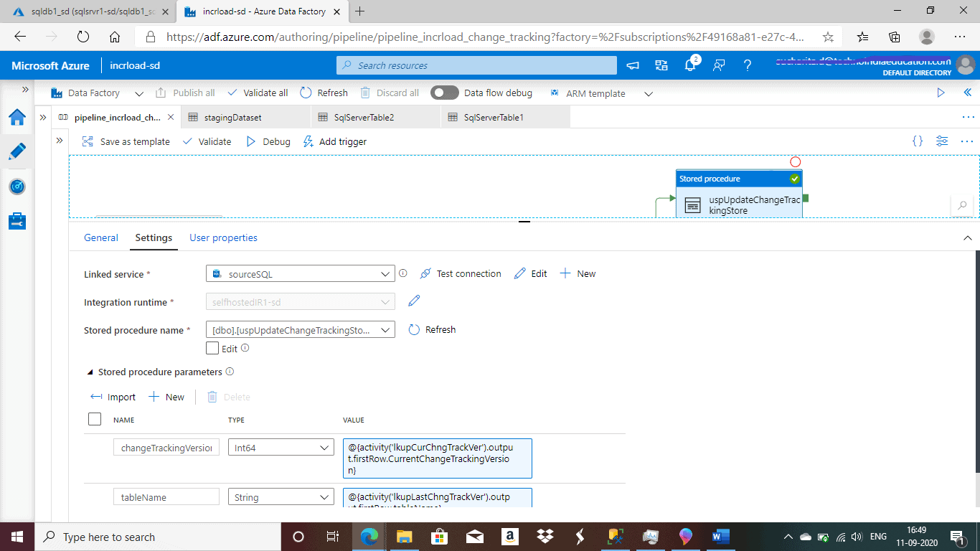The width and height of the screenshot is (980, 551).
Task: Toggle Data flow debug switch
Action: (x=445, y=93)
